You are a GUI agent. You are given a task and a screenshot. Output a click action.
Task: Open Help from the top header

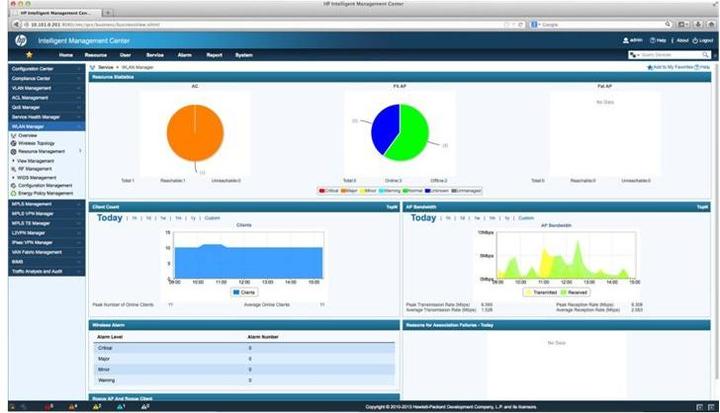pyautogui.click(x=658, y=40)
